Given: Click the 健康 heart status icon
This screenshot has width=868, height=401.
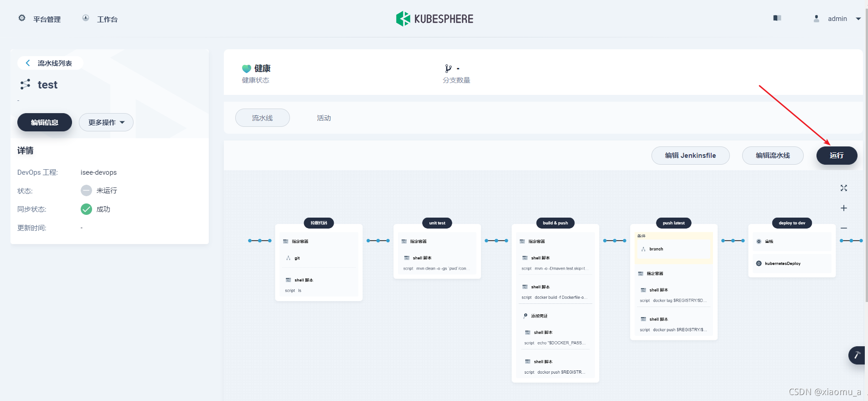Looking at the screenshot, I should pos(247,68).
